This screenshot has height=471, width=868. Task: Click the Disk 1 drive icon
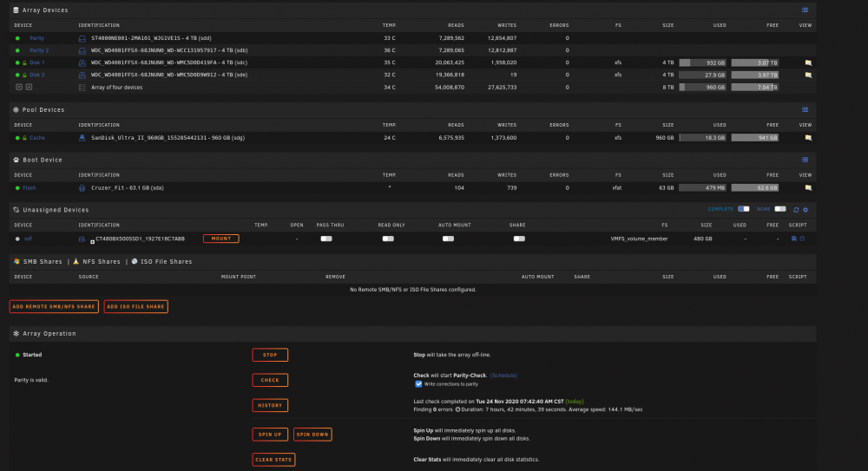tap(82, 62)
